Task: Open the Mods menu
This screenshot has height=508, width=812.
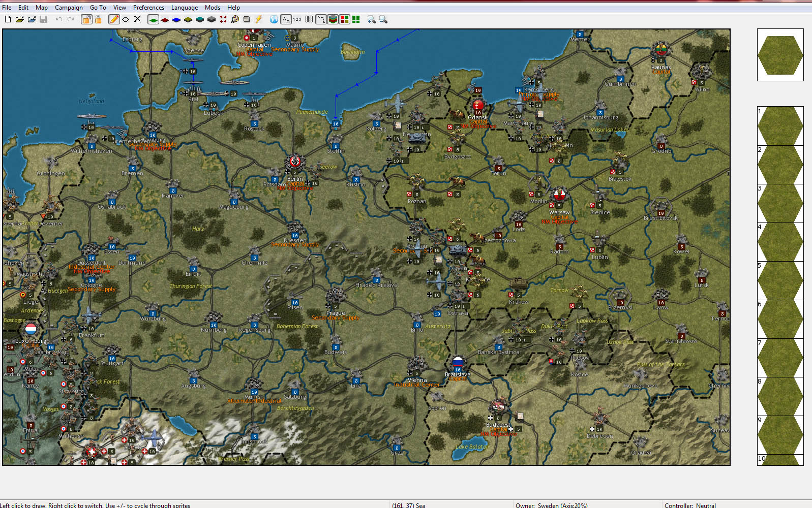Action: coord(213,8)
